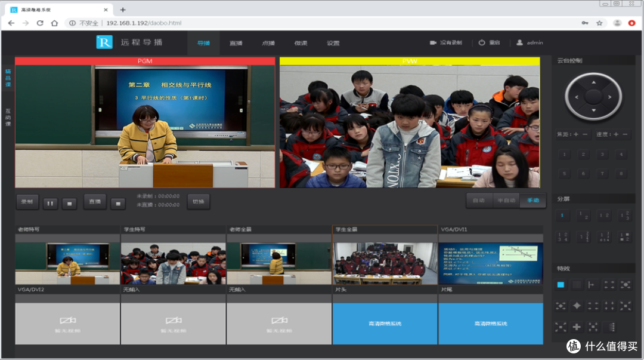Apply the four-pointed star effect
Screen dimensions: 644x360
tap(577, 306)
